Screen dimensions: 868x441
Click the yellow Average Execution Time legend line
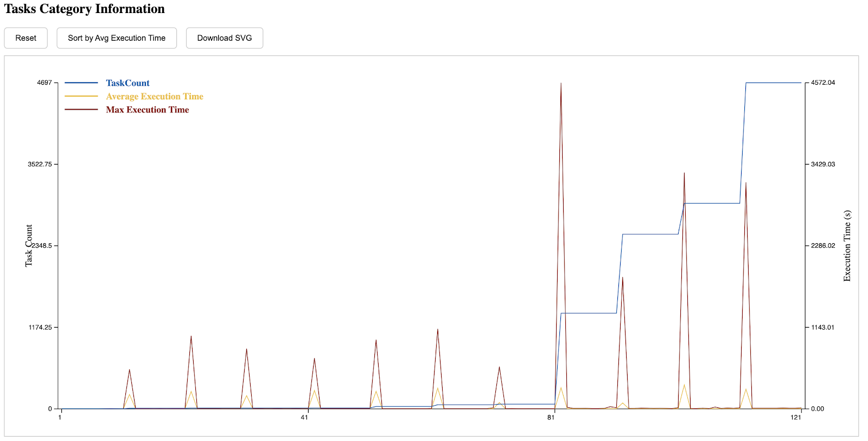tap(81, 96)
